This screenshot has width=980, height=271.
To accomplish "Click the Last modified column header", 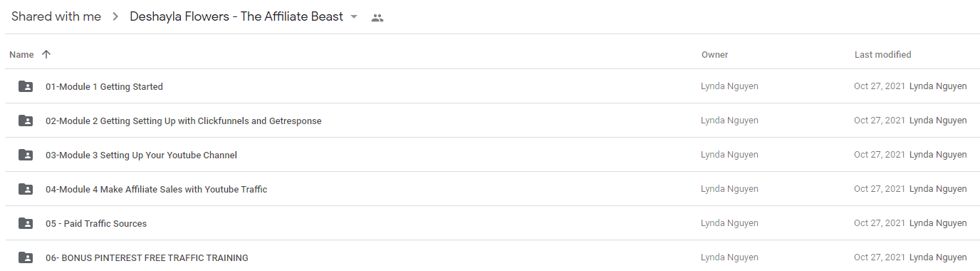I will pos(882,54).
